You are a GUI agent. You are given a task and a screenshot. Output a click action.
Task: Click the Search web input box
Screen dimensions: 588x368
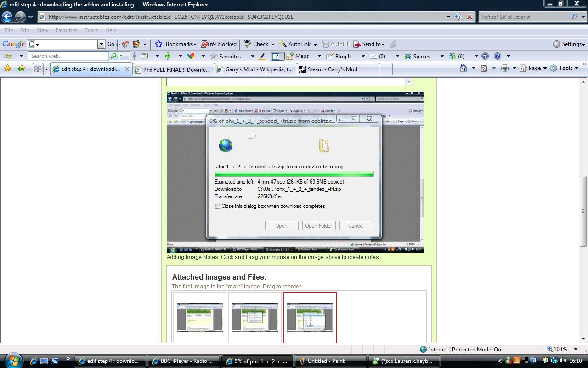tap(69, 56)
